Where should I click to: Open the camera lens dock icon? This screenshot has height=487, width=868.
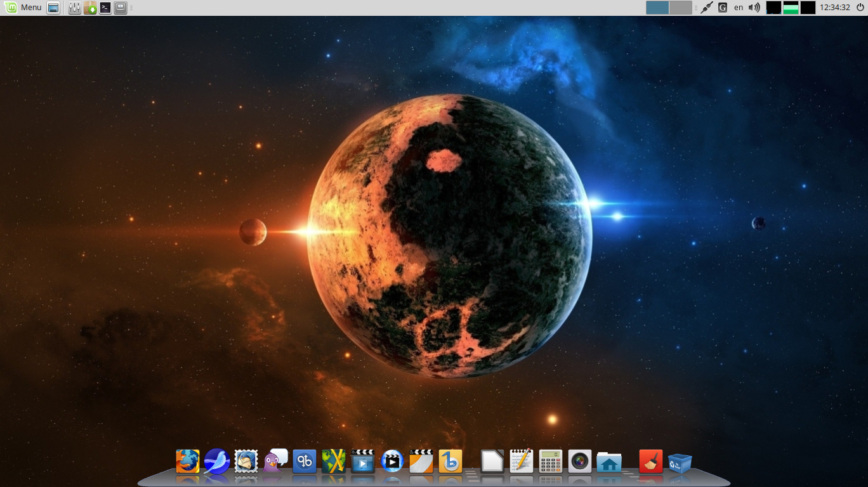[580, 461]
